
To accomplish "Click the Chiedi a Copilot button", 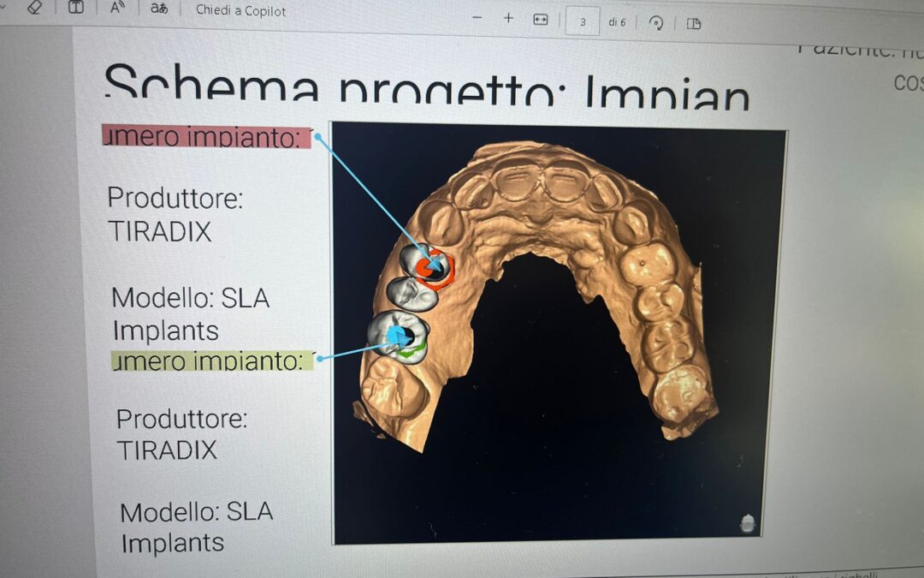I will pyautogui.click(x=240, y=11).
